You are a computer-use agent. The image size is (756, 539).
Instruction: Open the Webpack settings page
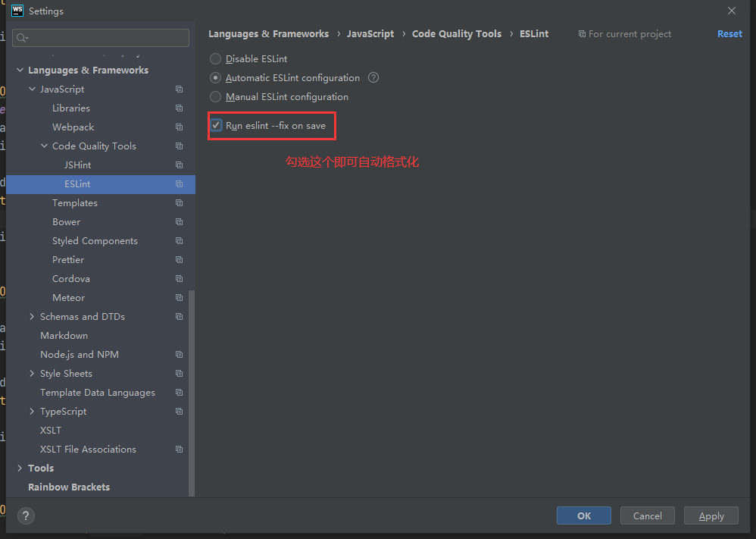(x=73, y=127)
